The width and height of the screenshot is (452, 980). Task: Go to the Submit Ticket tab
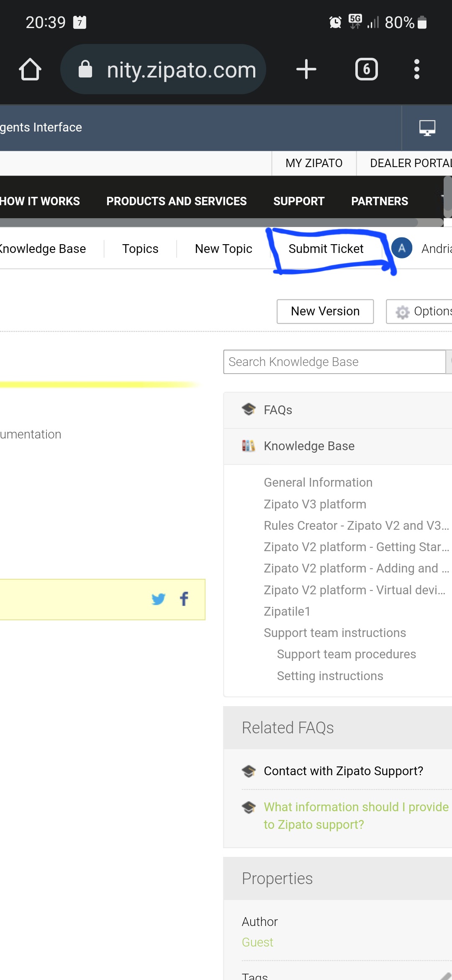[326, 249]
